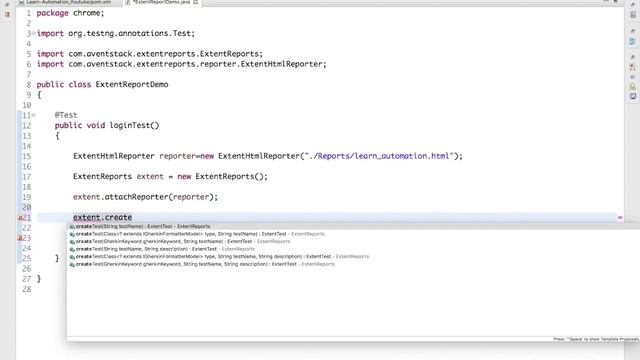This screenshot has width=640, height=360.
Task: Click the com.aventstack.extentreports.ExtentReports import line
Action: 150,54
